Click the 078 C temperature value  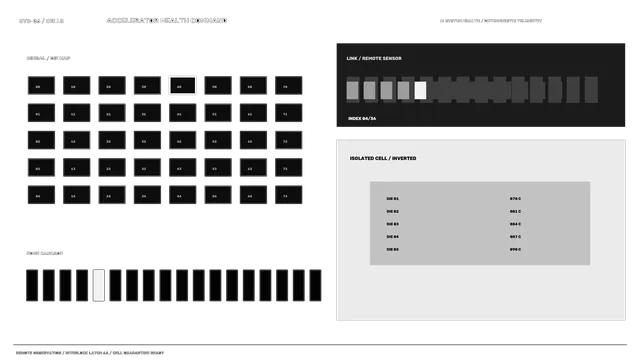coord(515,199)
